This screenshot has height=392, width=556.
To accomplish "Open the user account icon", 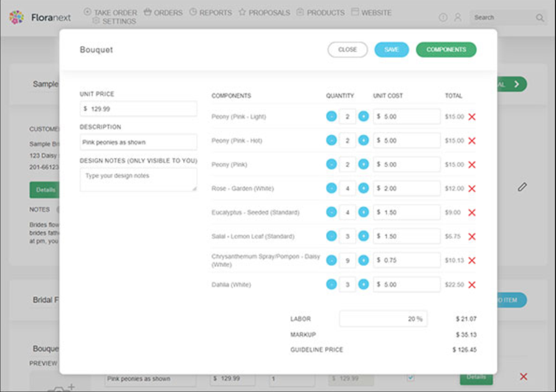I will pyautogui.click(x=458, y=17).
